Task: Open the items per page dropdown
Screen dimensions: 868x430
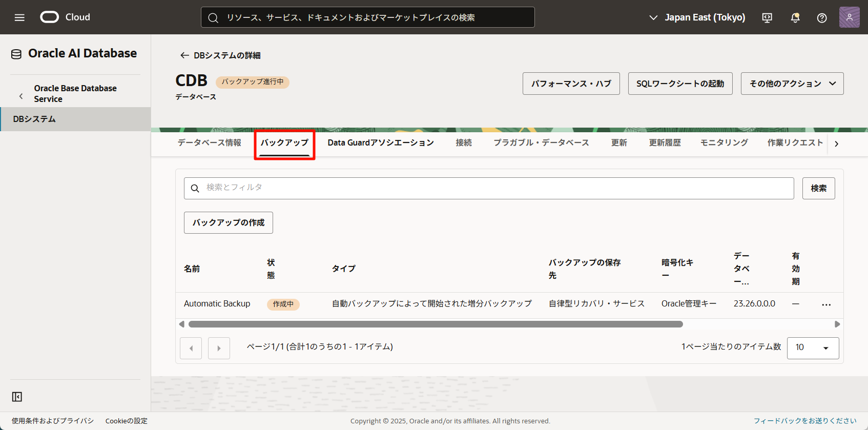Action: coord(813,348)
